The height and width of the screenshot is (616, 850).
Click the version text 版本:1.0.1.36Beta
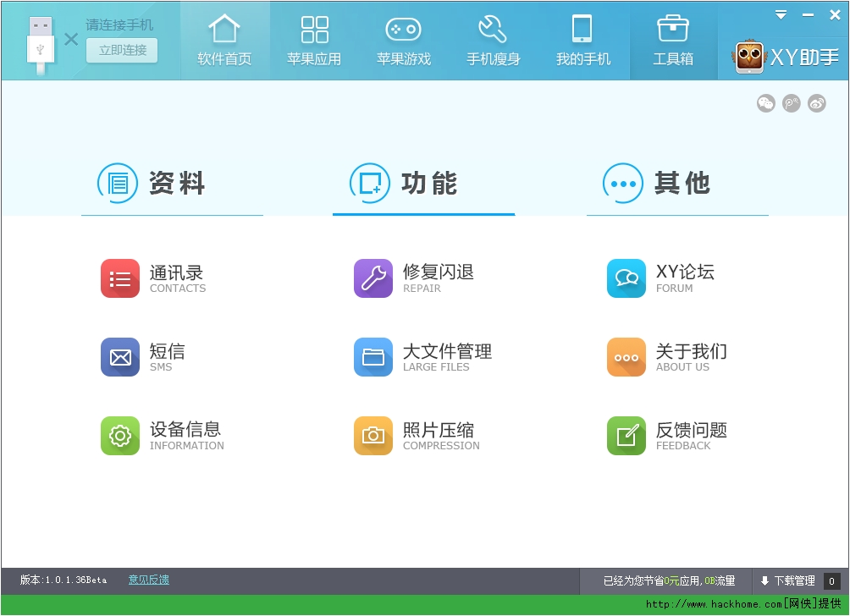[63, 580]
